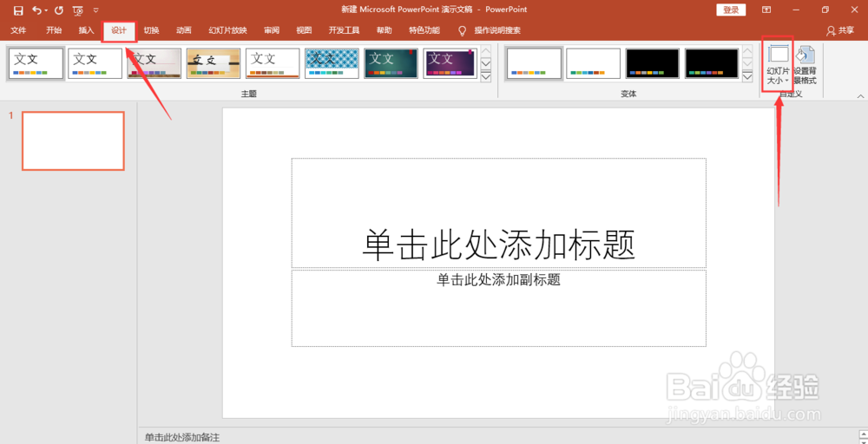Screen dimensions: 868x444
Task: Open the 文件 menu
Action: [18, 30]
